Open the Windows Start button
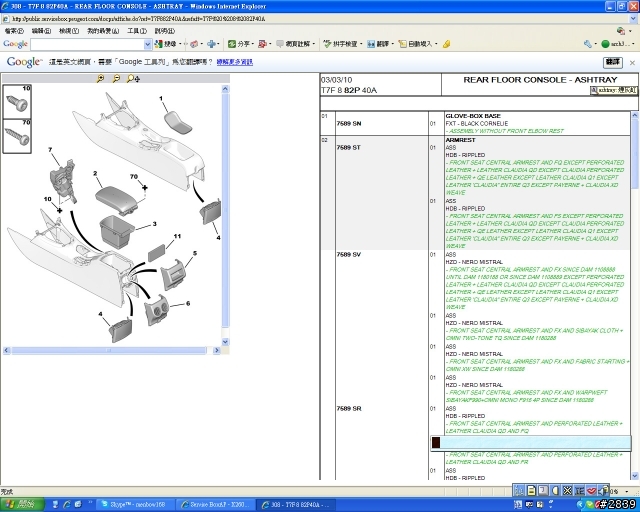Image resolution: width=640 pixels, height=512 pixels. click(22, 505)
